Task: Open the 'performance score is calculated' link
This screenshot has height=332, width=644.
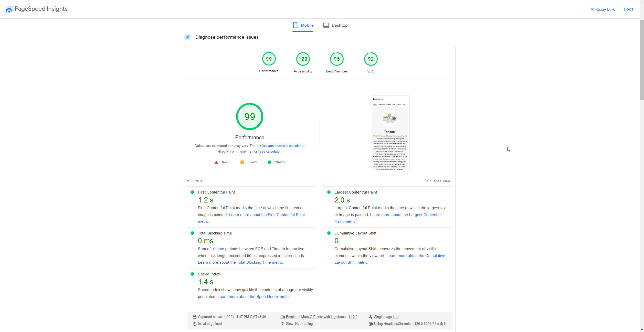Action: click(x=280, y=146)
